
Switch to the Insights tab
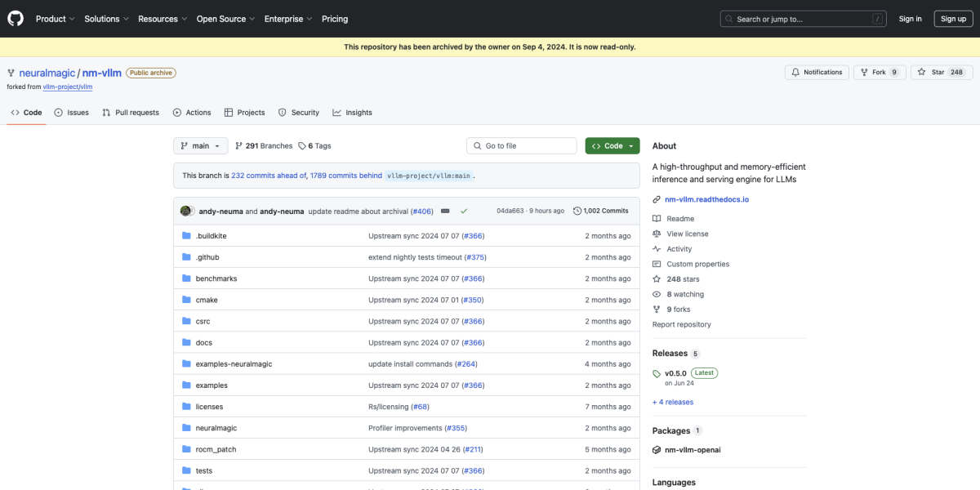(x=352, y=113)
